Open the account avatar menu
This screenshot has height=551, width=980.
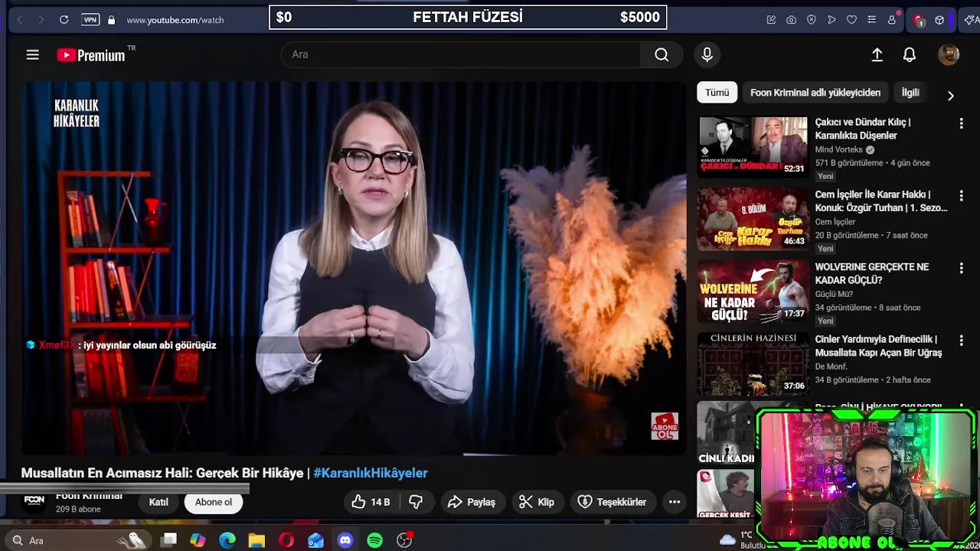pyautogui.click(x=949, y=54)
